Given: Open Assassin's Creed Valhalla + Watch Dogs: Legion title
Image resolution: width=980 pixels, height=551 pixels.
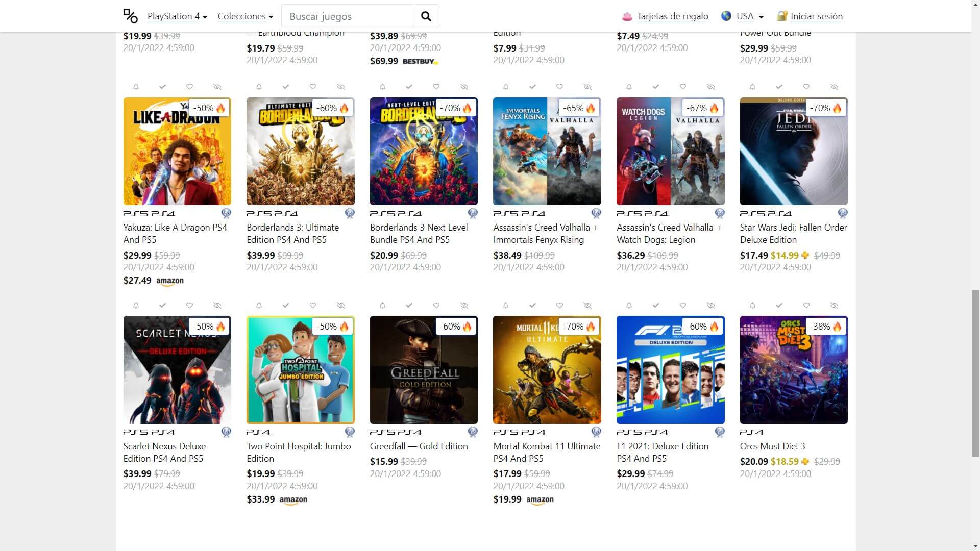Looking at the screenshot, I should click(x=669, y=234).
